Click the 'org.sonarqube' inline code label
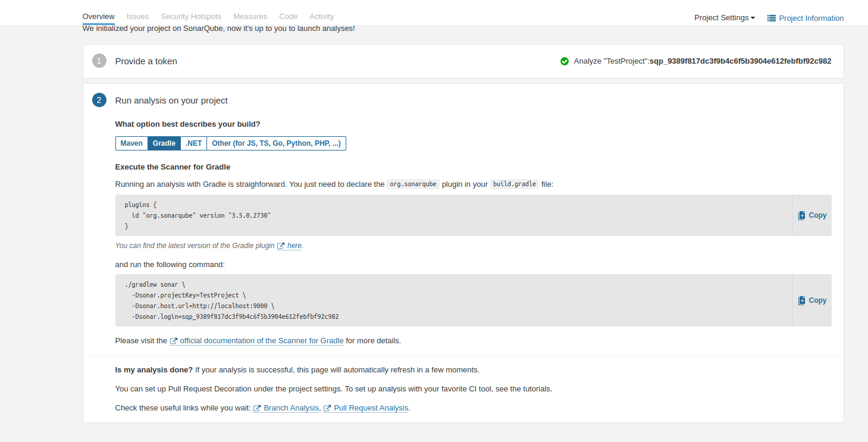Image resolution: width=868 pixels, height=442 pixels. tap(413, 184)
